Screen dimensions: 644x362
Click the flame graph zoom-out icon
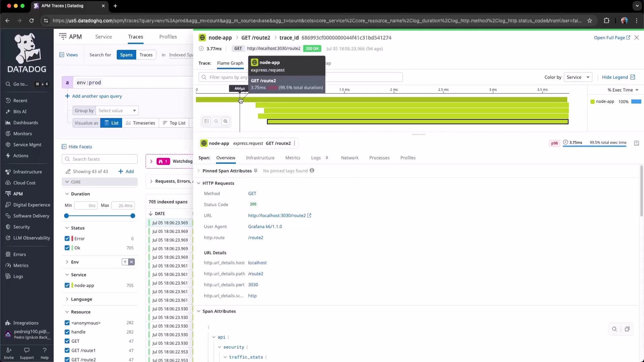tap(216, 121)
